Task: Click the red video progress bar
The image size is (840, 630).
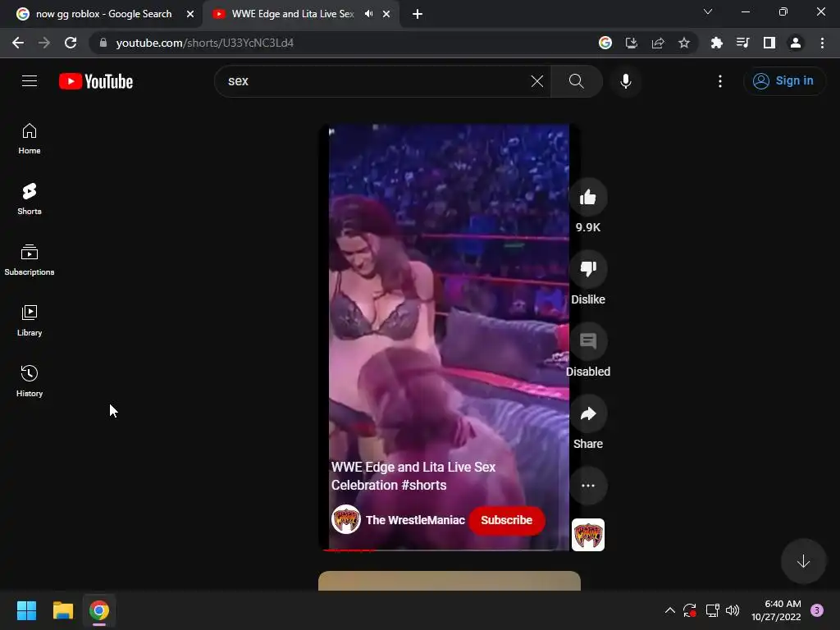Action: [349, 550]
